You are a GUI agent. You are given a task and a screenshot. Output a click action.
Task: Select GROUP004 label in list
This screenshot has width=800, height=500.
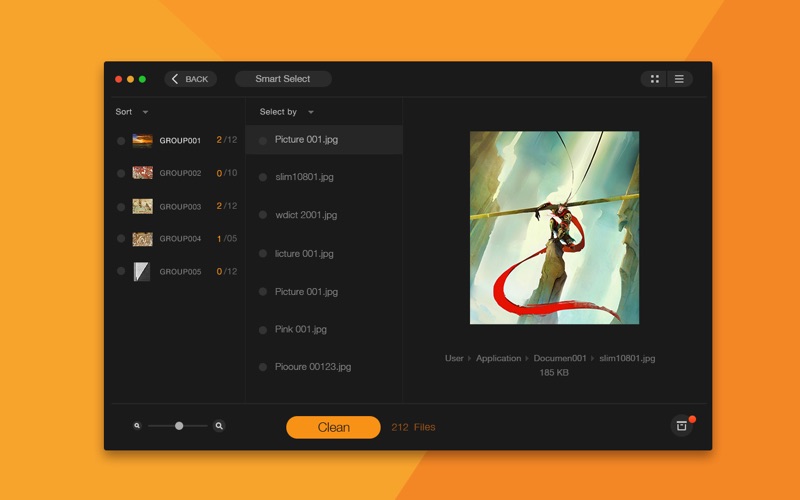[180, 239]
